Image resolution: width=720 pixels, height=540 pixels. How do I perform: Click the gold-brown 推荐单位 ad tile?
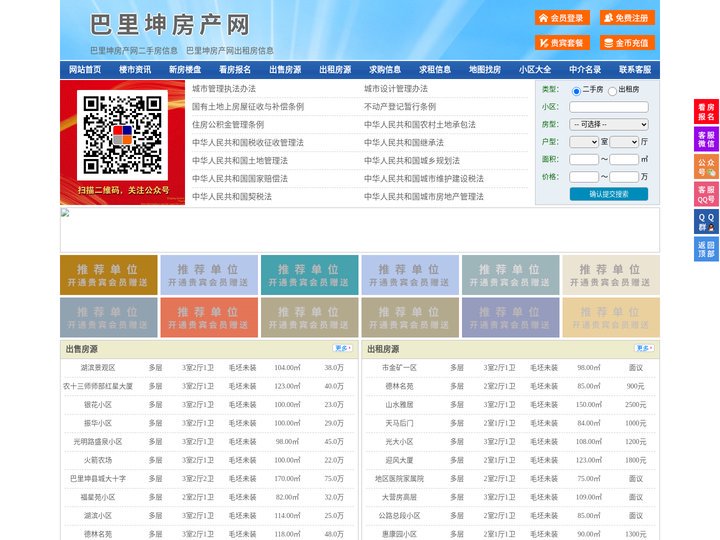tap(108, 275)
